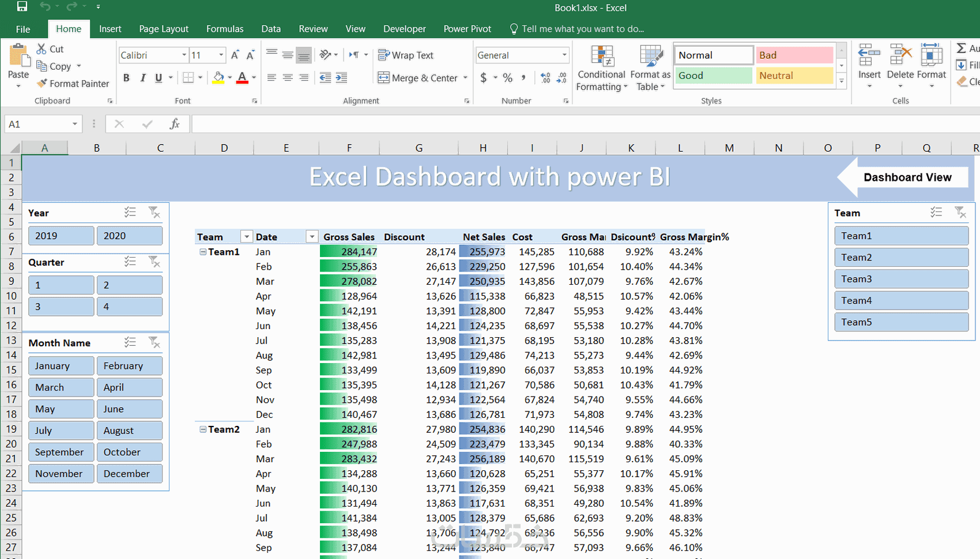Clear the filter on the Year slicer
980x559 pixels.
click(154, 213)
